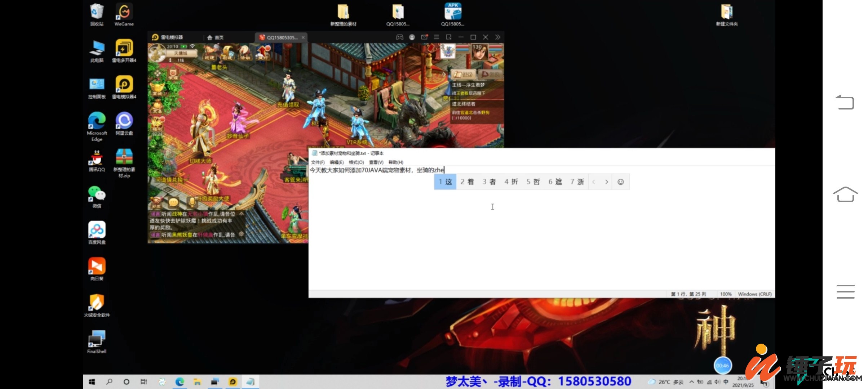Open 此电脑 on the desktop
The image size is (868, 389).
(97, 51)
